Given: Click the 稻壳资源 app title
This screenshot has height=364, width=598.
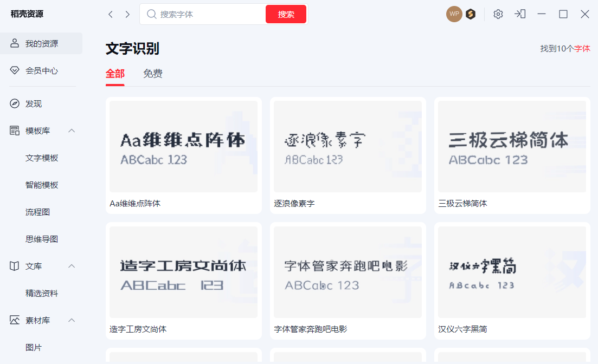Looking at the screenshot, I should (27, 14).
